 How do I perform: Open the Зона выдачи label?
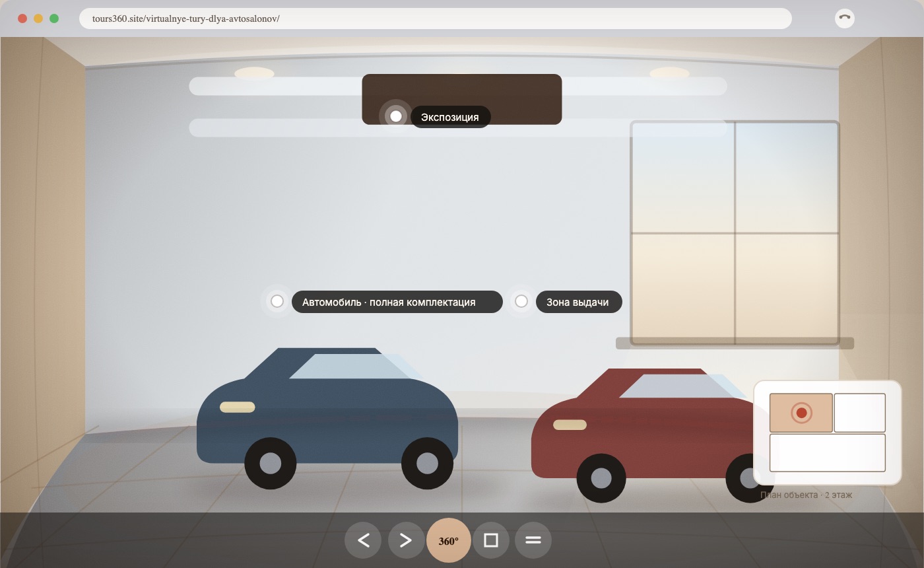(x=579, y=302)
